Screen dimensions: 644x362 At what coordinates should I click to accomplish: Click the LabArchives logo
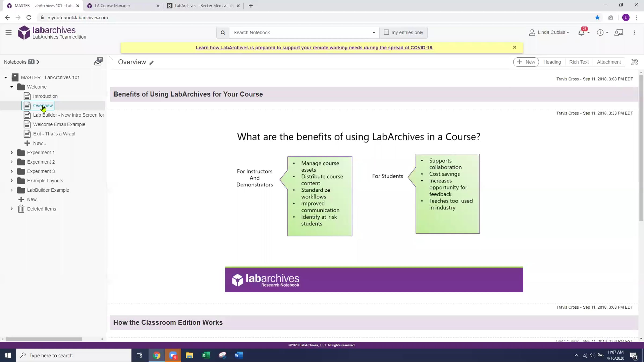(x=52, y=32)
